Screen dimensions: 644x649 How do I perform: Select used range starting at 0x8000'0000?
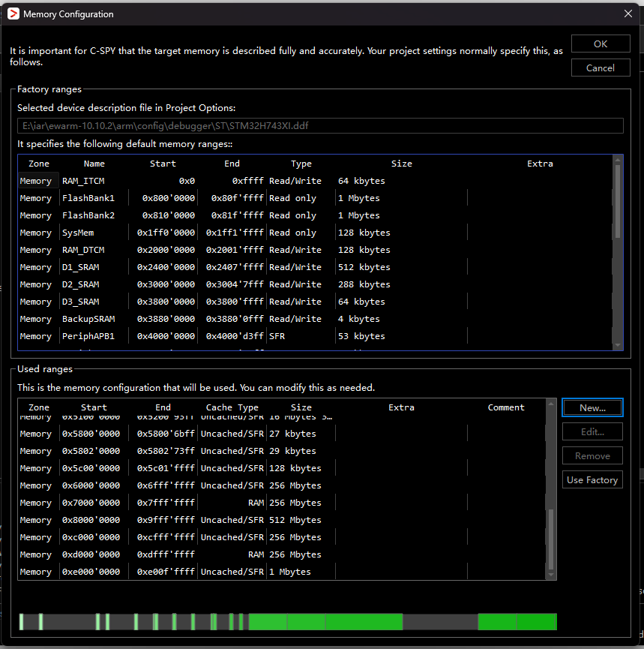(x=282, y=520)
